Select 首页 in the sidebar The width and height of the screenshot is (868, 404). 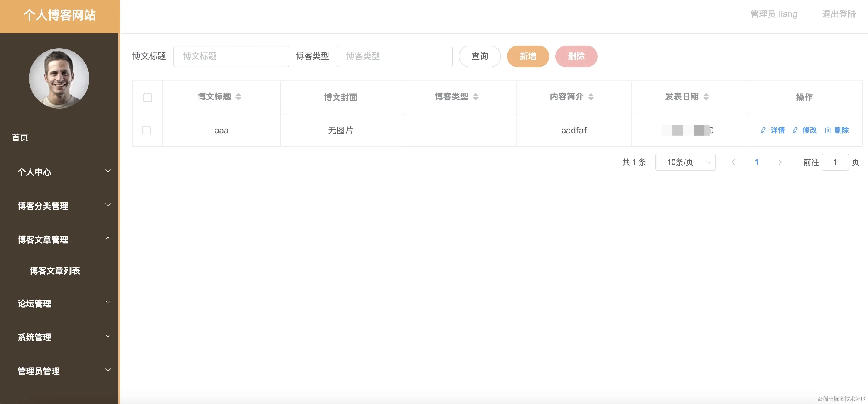[20, 137]
